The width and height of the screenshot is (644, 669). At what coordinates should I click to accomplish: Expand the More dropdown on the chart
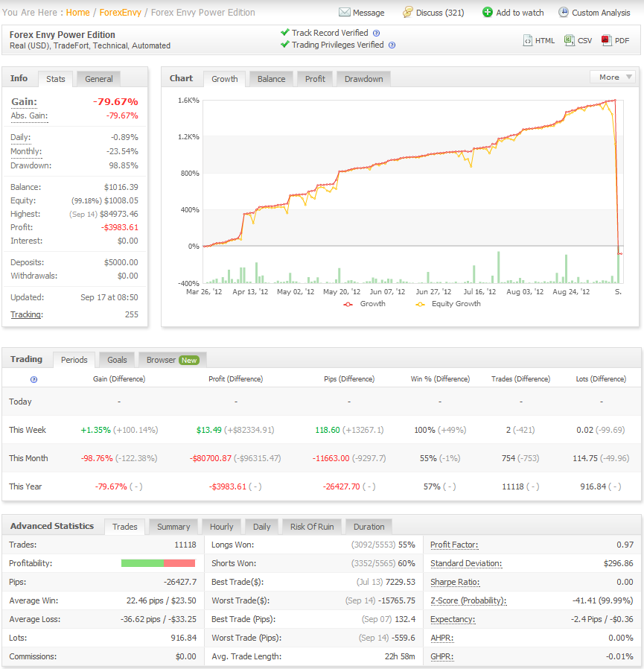[x=613, y=77]
